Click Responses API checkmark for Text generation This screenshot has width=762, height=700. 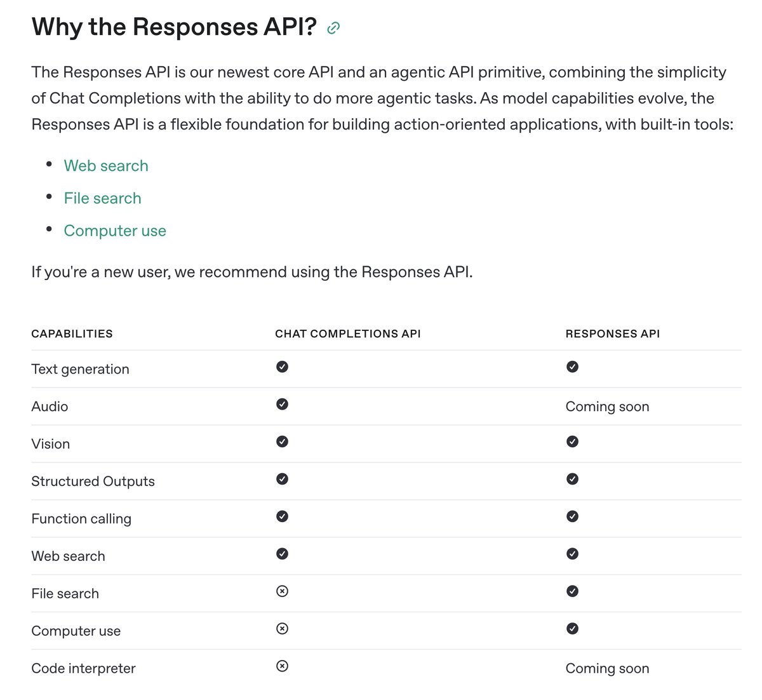click(572, 367)
